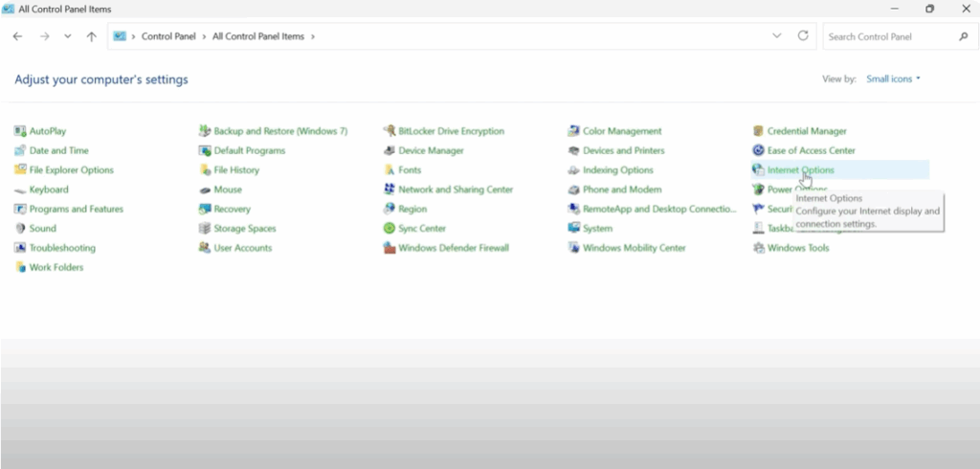The width and height of the screenshot is (980, 469).
Task: Open the Windows Defender Firewall icon
Action: [390, 248]
